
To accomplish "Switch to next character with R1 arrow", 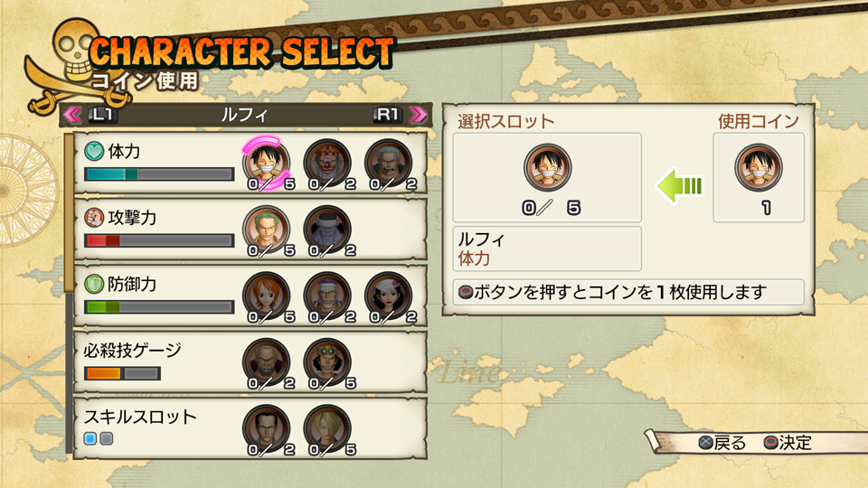I will tap(418, 115).
